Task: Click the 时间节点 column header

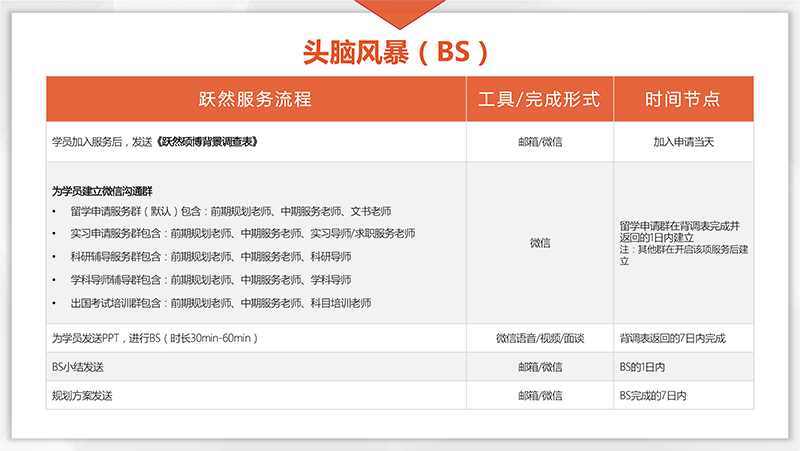Action: (x=683, y=99)
